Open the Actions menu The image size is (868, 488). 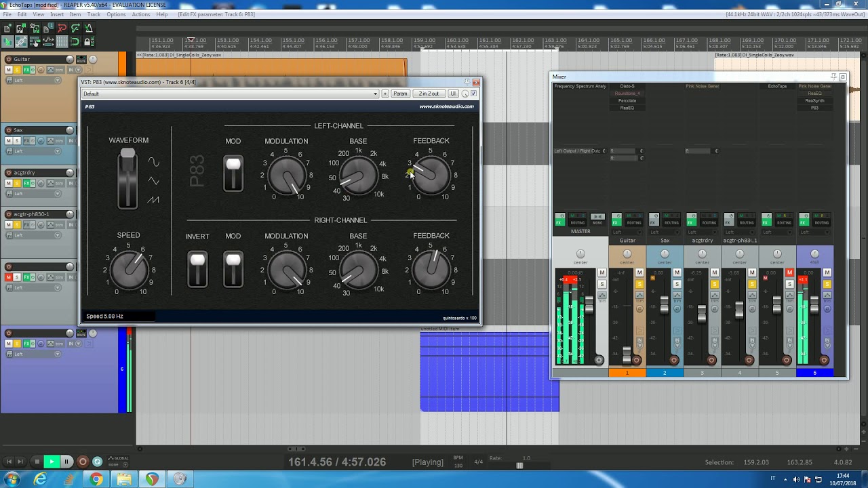[x=141, y=14]
